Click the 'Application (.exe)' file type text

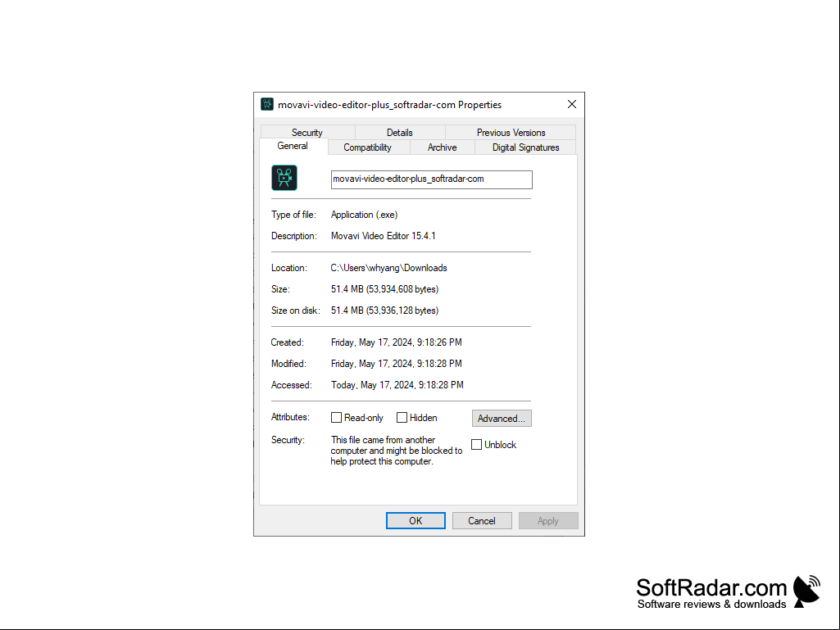coord(365,215)
